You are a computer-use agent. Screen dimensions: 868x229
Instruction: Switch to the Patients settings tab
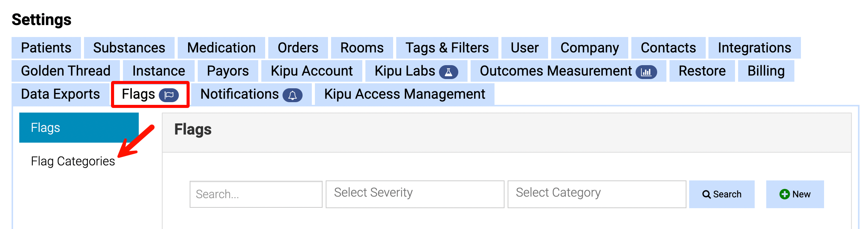(46, 48)
